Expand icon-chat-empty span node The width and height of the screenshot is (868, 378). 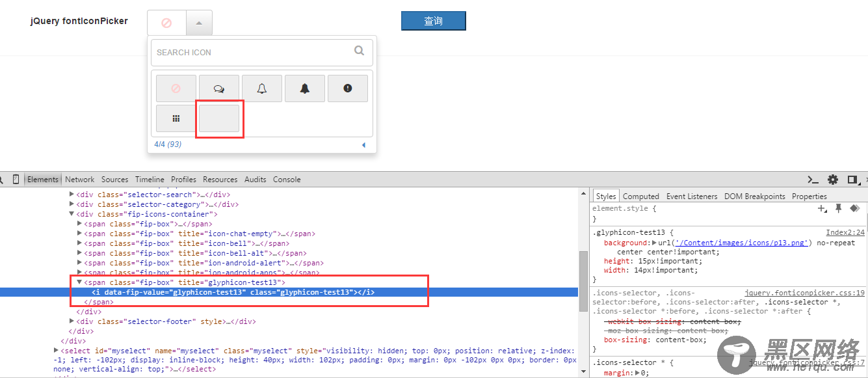click(80, 234)
